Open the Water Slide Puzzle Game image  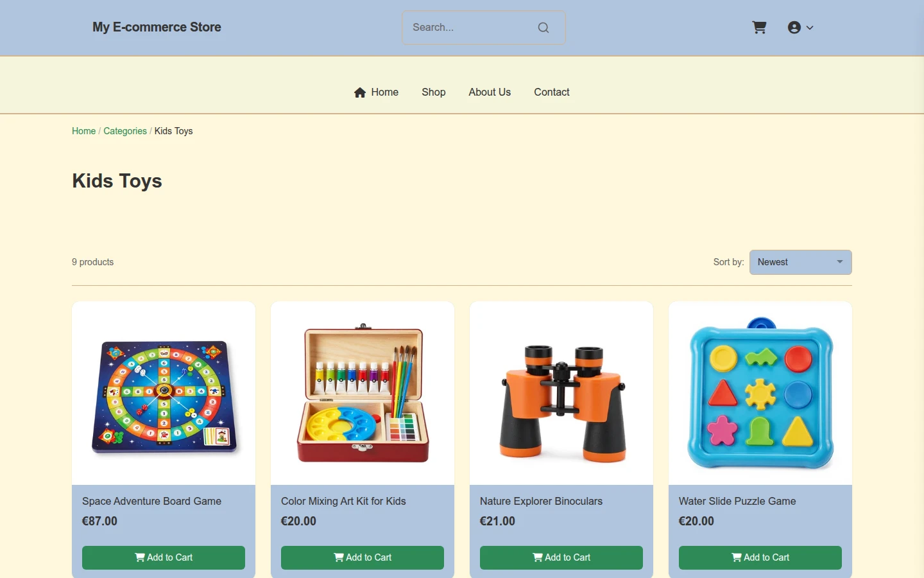760,393
